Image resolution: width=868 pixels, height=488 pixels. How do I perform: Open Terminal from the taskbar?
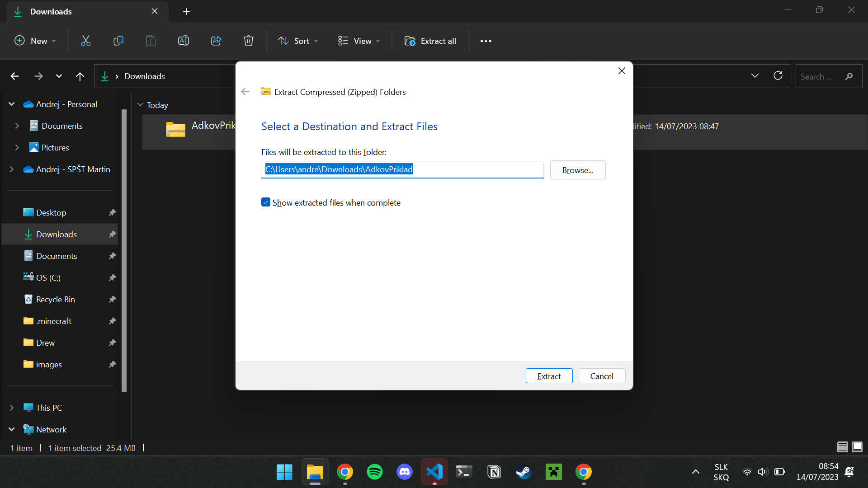coord(464,472)
